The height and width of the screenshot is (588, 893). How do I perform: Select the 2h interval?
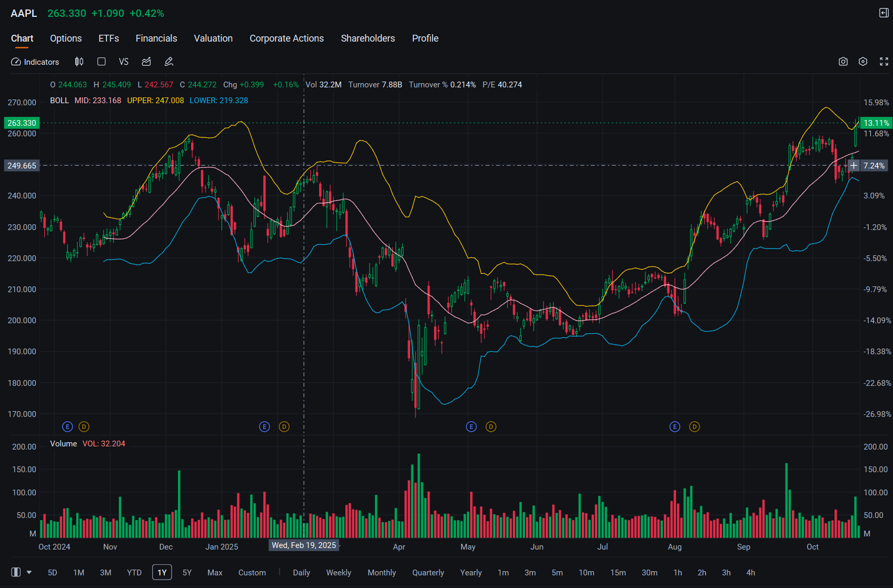click(702, 573)
